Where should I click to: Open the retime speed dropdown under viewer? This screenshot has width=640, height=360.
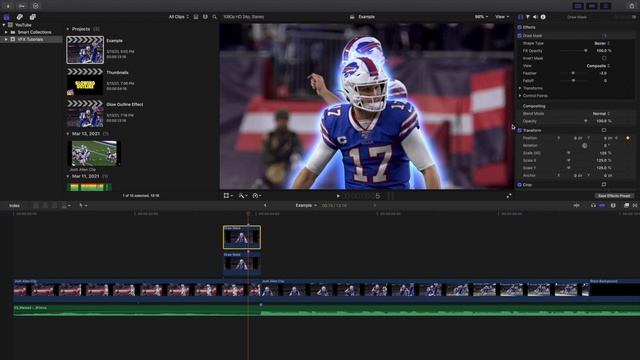point(257,196)
